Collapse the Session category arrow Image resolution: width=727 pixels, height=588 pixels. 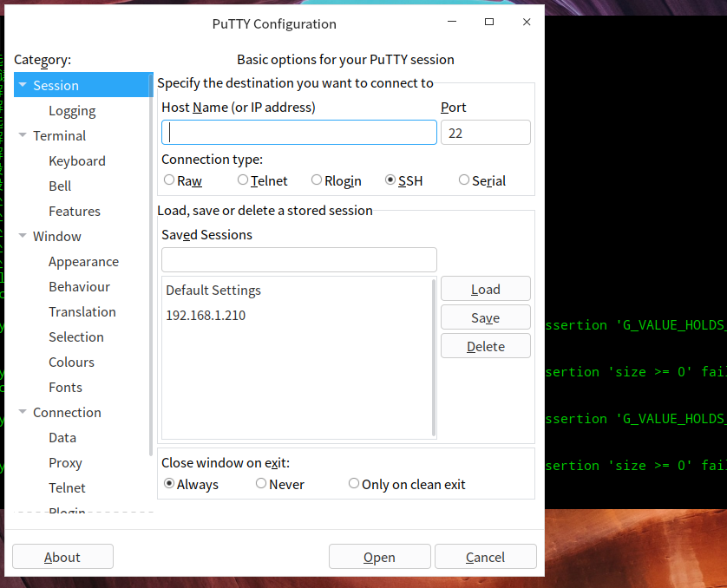pos(23,85)
